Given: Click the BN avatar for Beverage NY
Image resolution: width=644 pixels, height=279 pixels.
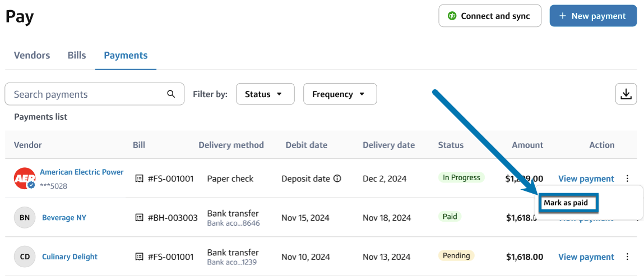Looking at the screenshot, I should pyautogui.click(x=25, y=218).
